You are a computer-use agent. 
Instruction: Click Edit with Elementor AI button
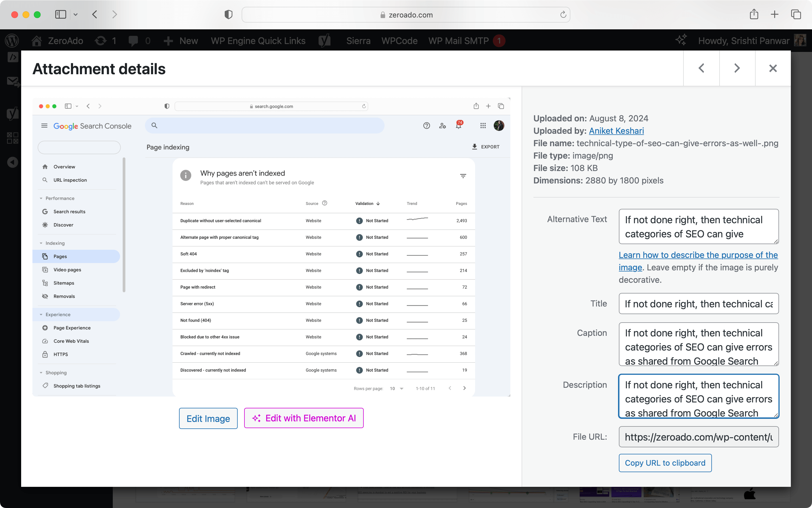tap(304, 418)
